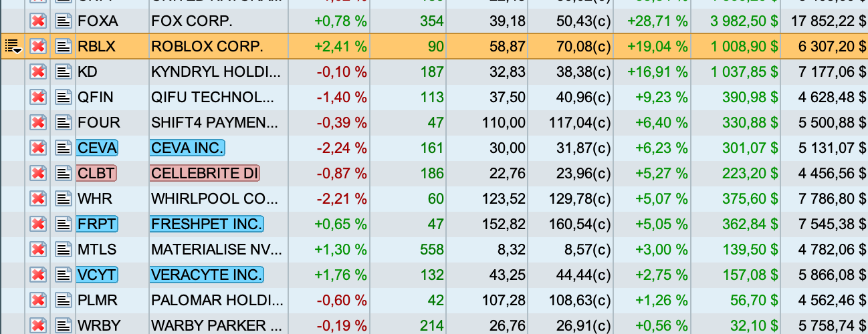868x334 pixels.
Task: Remove the KD row via red X
Action: coord(38,72)
